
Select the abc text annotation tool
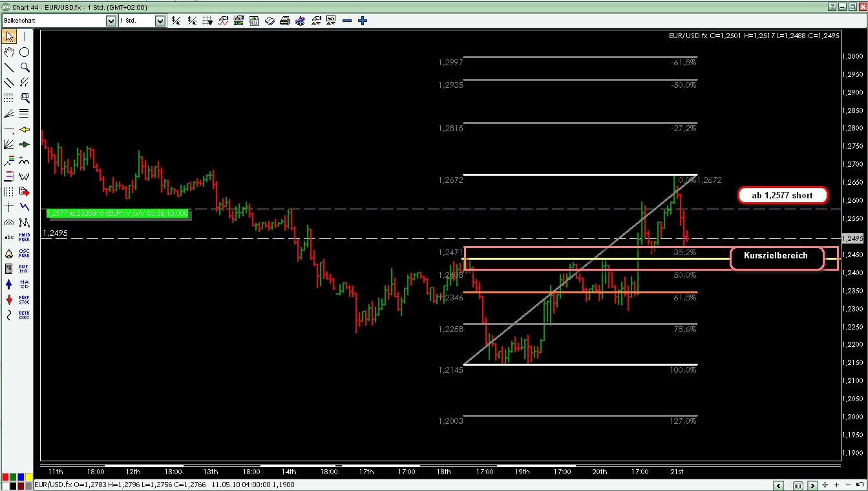(9, 236)
